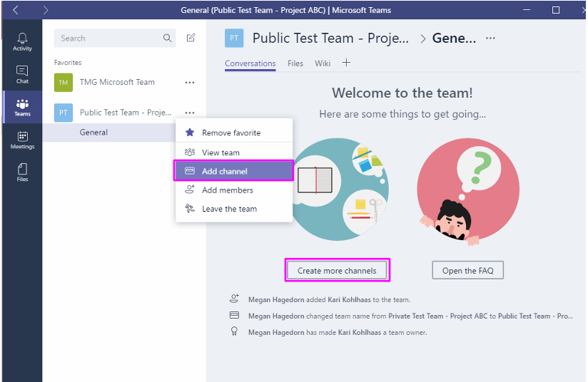Switch to the Files tab

point(295,63)
